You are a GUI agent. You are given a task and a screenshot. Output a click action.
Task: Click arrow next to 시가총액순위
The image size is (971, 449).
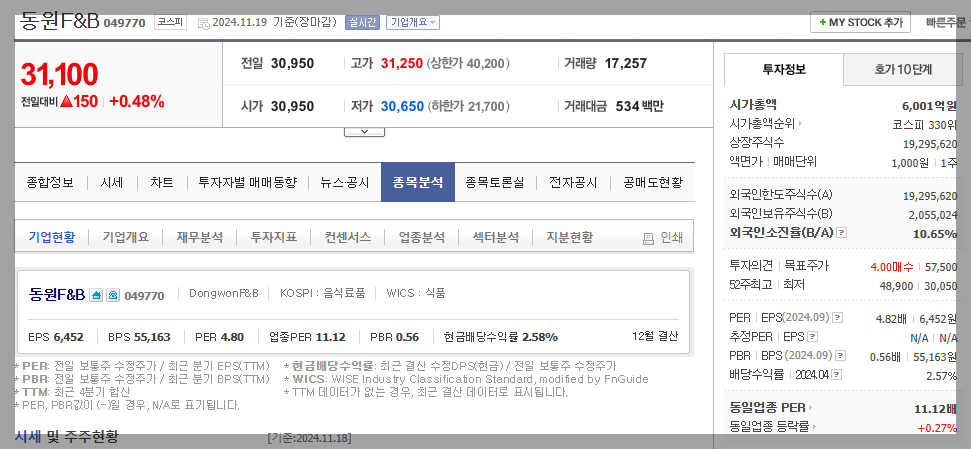coord(800,124)
